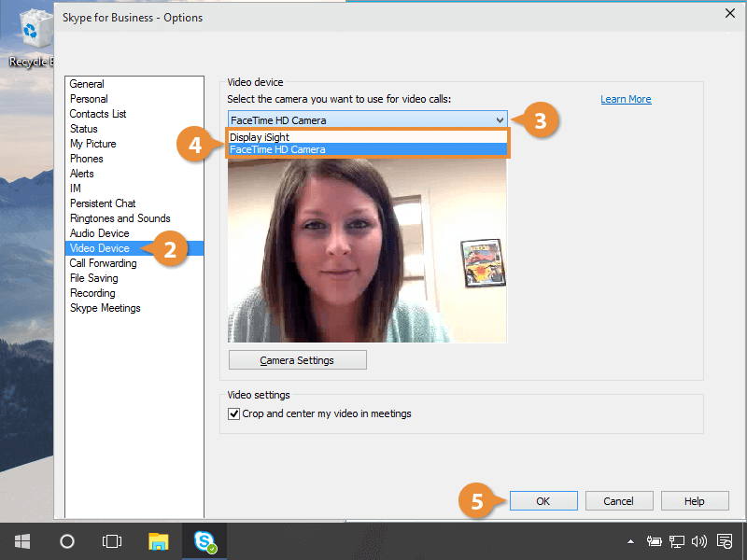Click the Skype for Business taskbar icon
The width and height of the screenshot is (747, 560).
[204, 540]
